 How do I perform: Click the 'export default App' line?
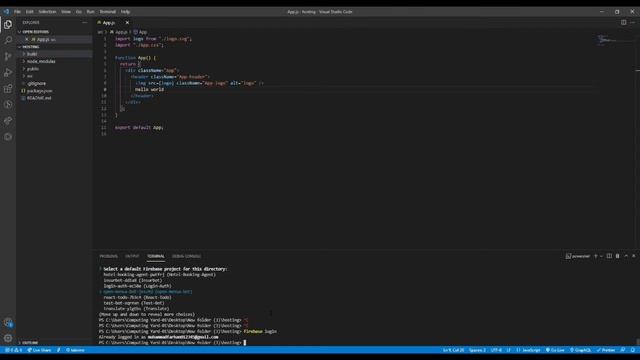(139, 127)
